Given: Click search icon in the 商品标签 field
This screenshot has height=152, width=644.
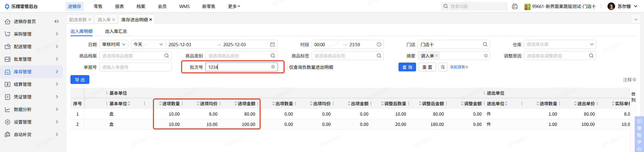Looking at the screenshot, I should [379, 56].
